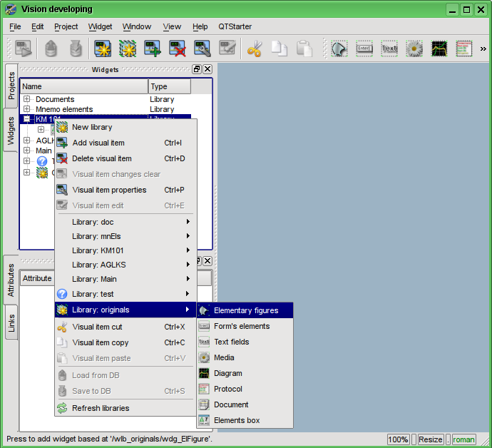Undock the Widgets panel with float button

pyautogui.click(x=197, y=69)
